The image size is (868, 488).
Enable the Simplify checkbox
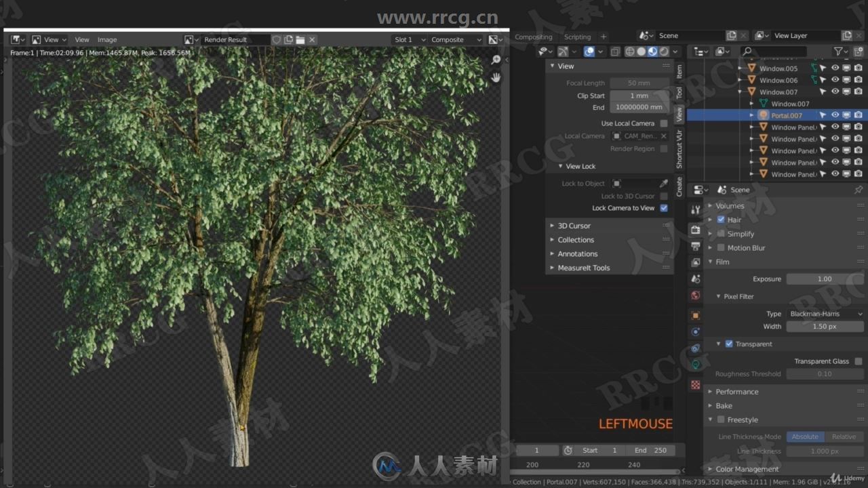(721, 234)
